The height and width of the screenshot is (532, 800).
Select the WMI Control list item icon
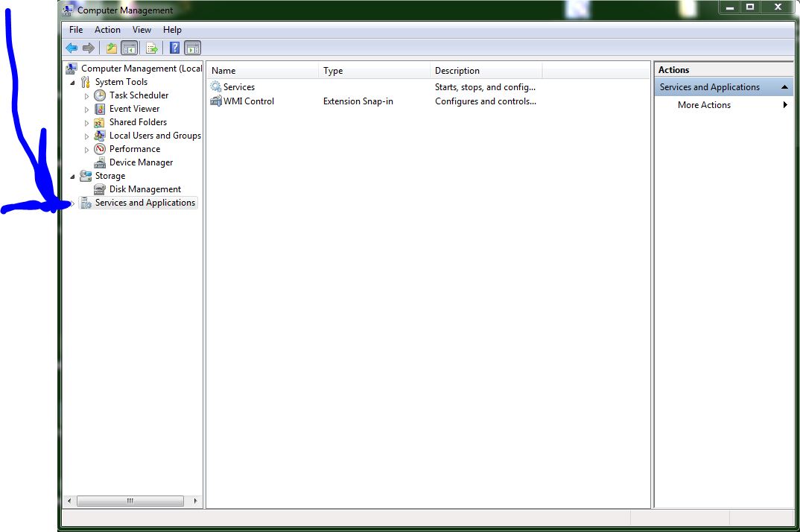(x=216, y=101)
